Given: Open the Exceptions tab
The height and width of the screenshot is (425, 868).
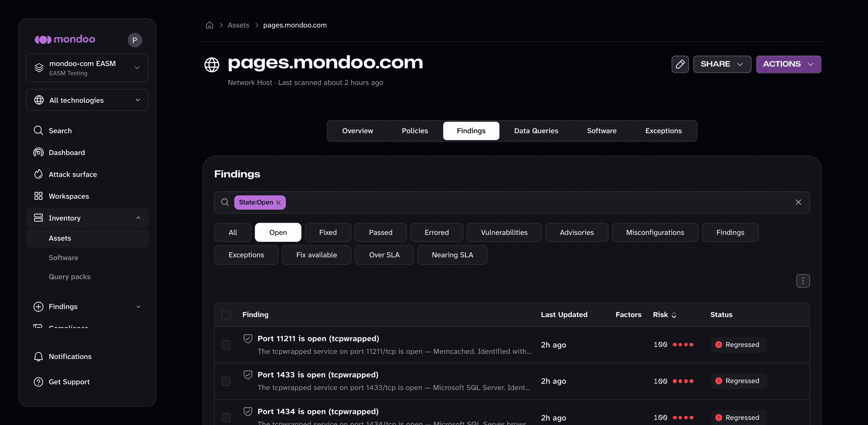Looking at the screenshot, I should click(663, 131).
